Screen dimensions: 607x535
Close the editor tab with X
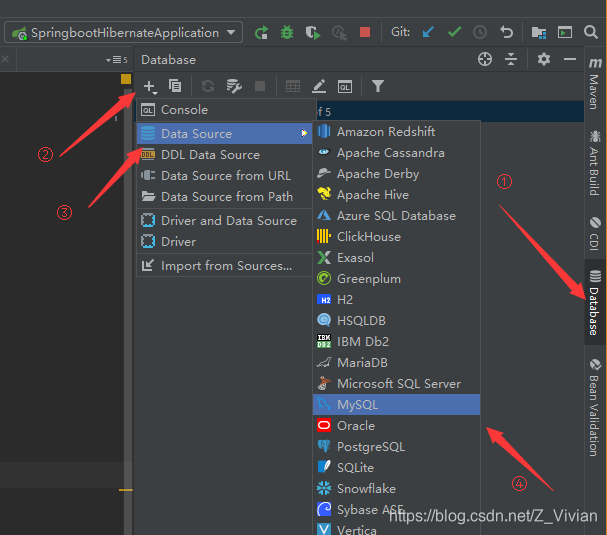(5, 59)
